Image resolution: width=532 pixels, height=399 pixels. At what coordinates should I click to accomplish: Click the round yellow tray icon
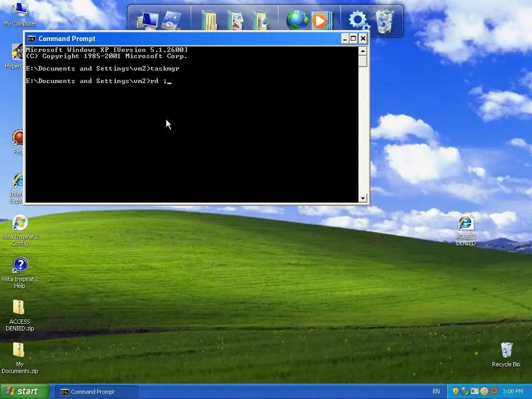484,391
